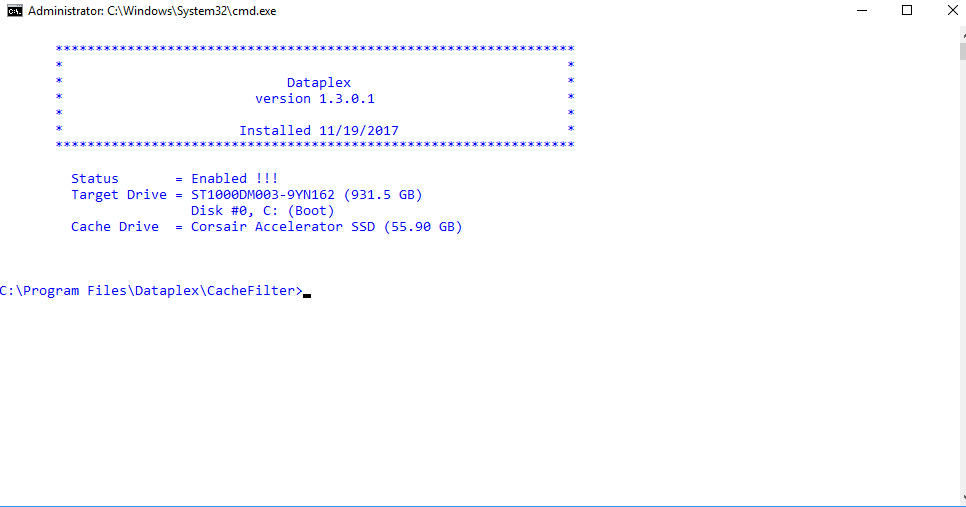Click the blinking command cursor

(x=307, y=296)
